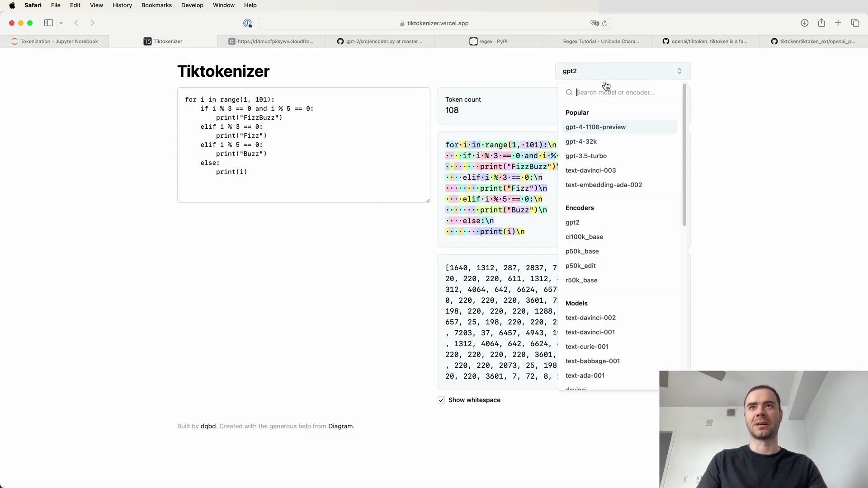Screen dimensions: 868x488
Task: Click the regex PyPI tab icon
Action: coord(474,41)
